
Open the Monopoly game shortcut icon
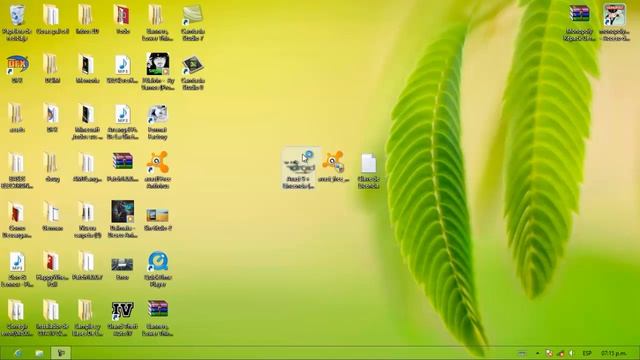coord(615,22)
